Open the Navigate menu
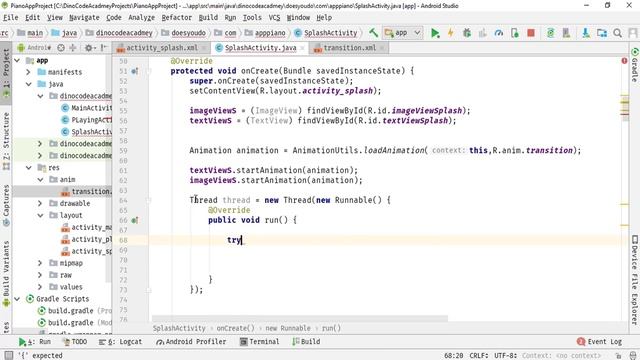The image size is (640, 360). (x=84, y=18)
